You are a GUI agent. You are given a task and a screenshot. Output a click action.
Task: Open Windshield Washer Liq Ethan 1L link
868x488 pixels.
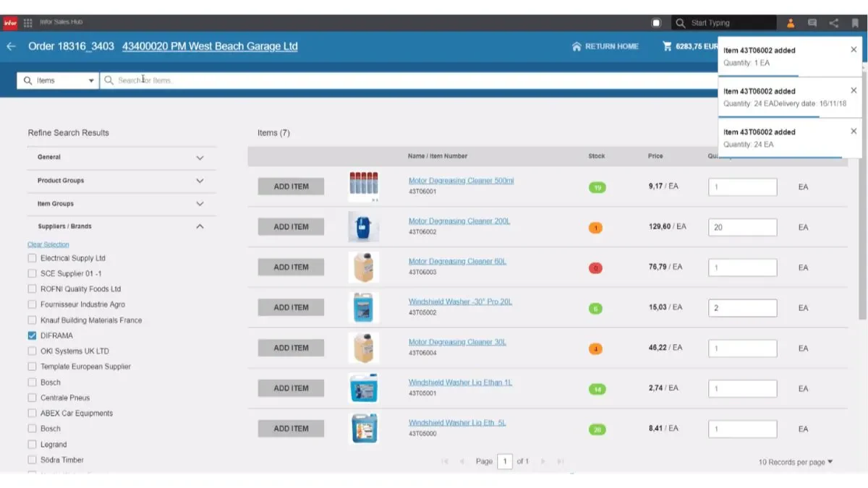[x=460, y=382]
